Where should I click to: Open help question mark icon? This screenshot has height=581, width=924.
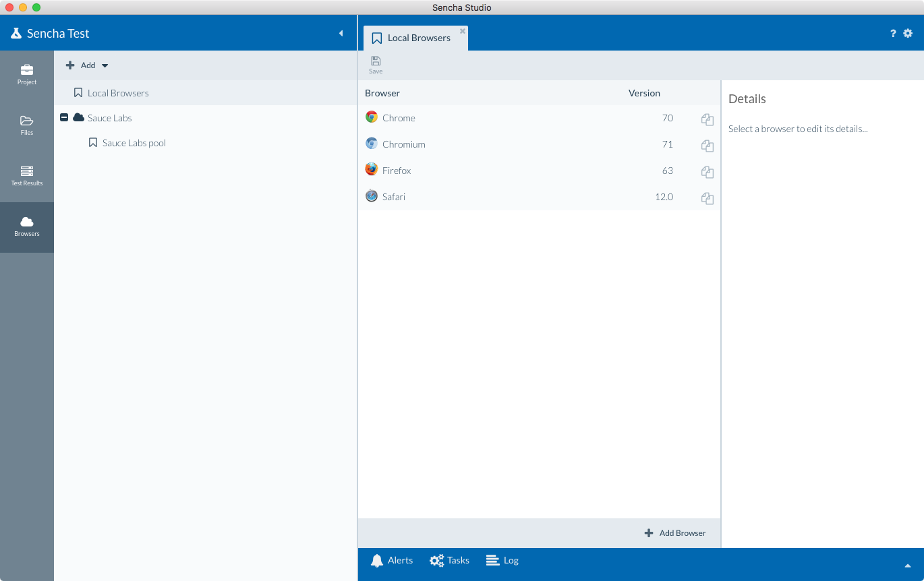[x=893, y=33]
